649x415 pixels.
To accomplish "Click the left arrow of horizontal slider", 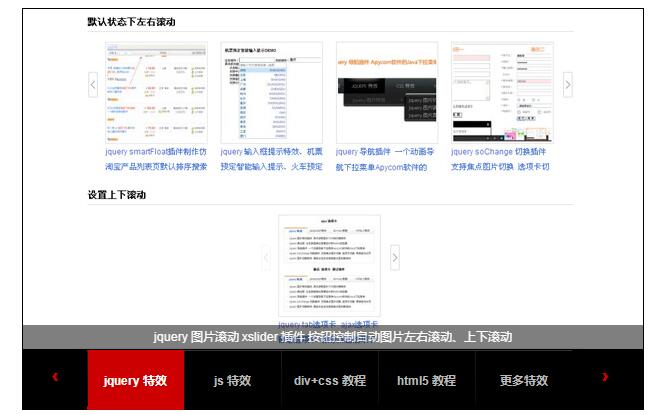I will [93, 85].
